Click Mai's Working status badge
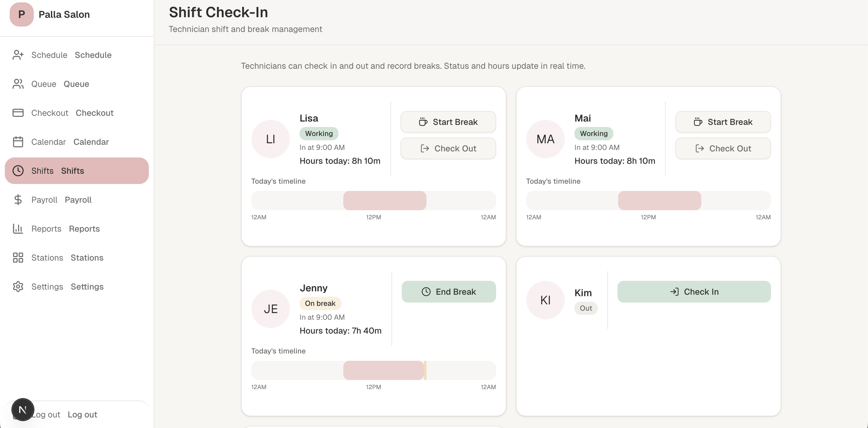The height and width of the screenshot is (428, 868). [594, 134]
